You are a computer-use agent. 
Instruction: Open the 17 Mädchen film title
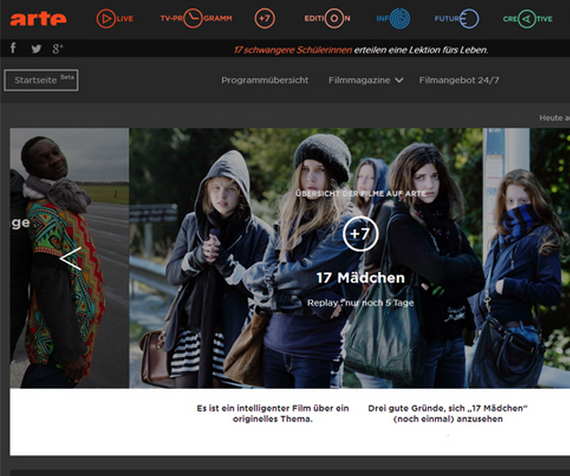click(x=360, y=278)
